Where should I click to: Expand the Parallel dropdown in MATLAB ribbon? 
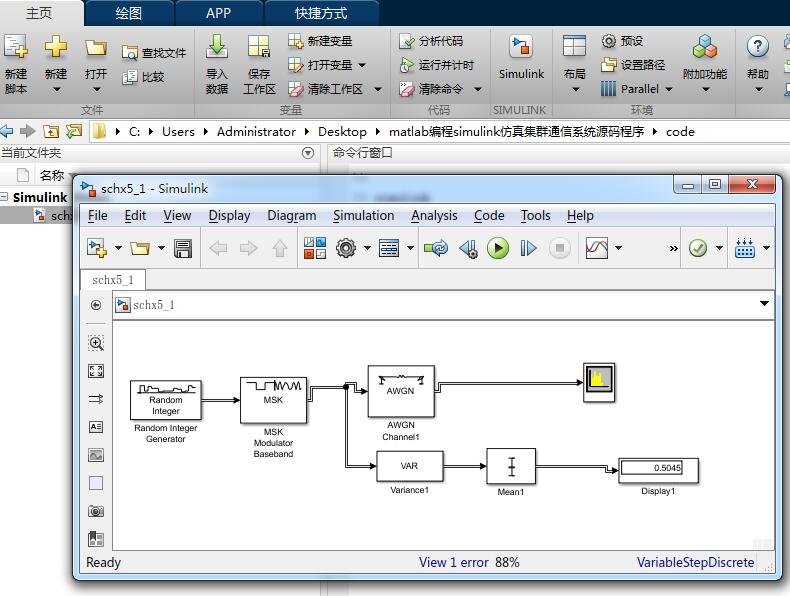coord(669,89)
